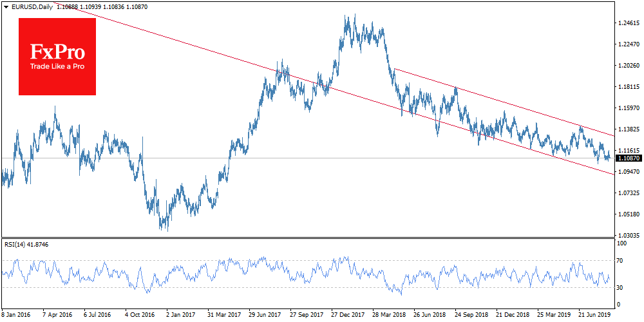The width and height of the screenshot is (644, 322).
Task: Click the RSI 30 level label
Action: 621,287
